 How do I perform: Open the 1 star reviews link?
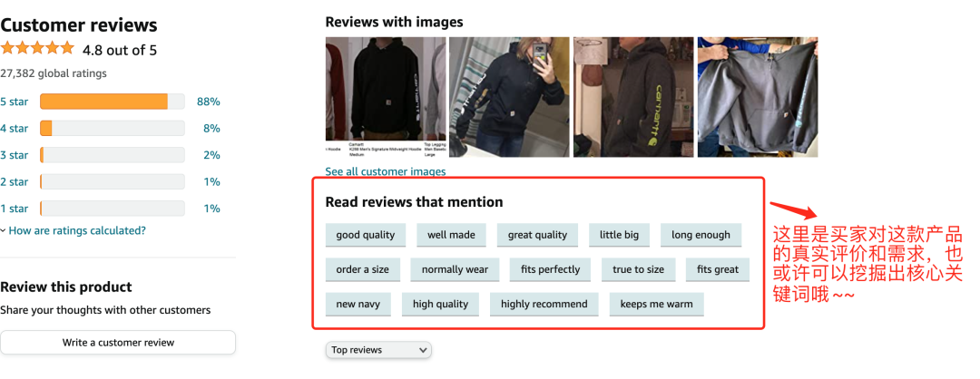click(x=15, y=209)
